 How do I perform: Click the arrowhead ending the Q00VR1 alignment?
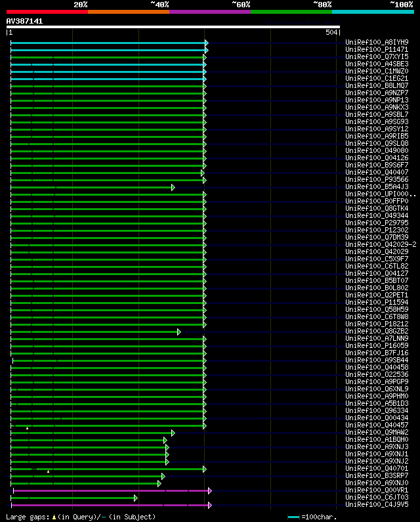(210, 490)
